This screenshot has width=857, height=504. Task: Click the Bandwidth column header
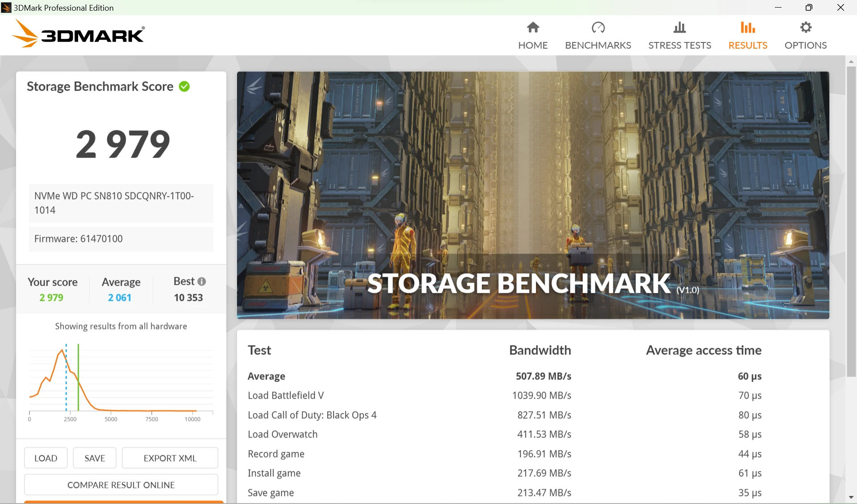point(540,350)
